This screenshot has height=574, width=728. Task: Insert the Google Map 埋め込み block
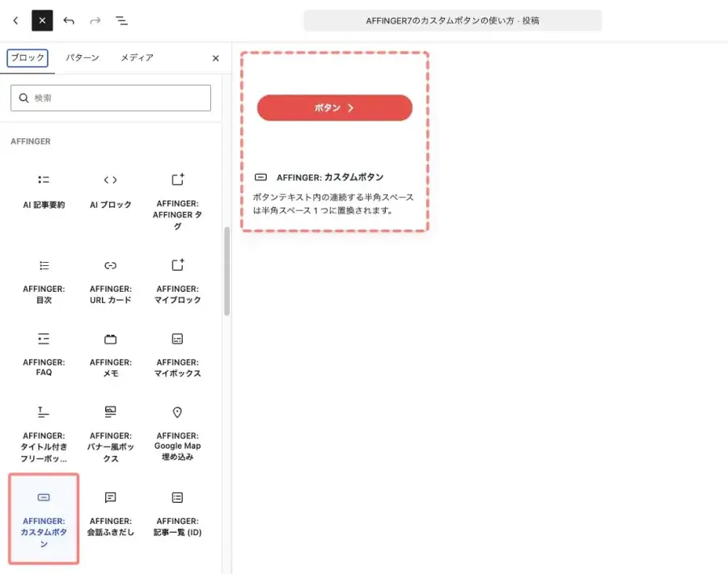[x=177, y=434]
